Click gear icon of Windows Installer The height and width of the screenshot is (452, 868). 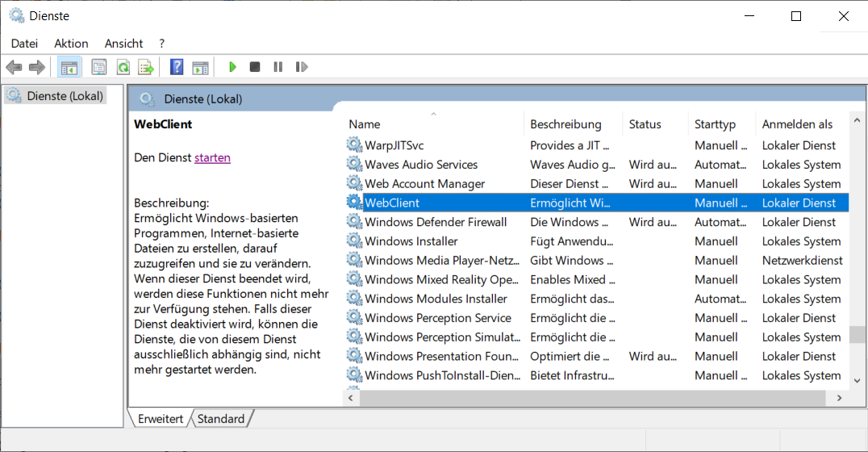[354, 241]
